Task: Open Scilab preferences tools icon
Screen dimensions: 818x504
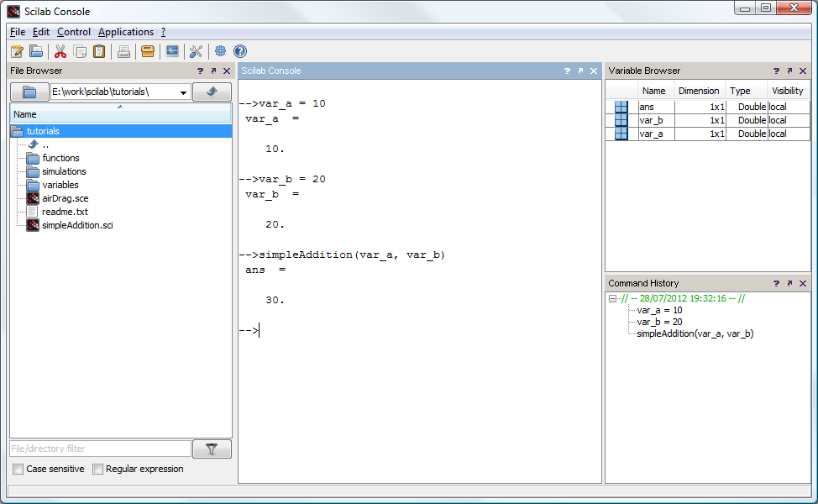Action: tap(197, 51)
